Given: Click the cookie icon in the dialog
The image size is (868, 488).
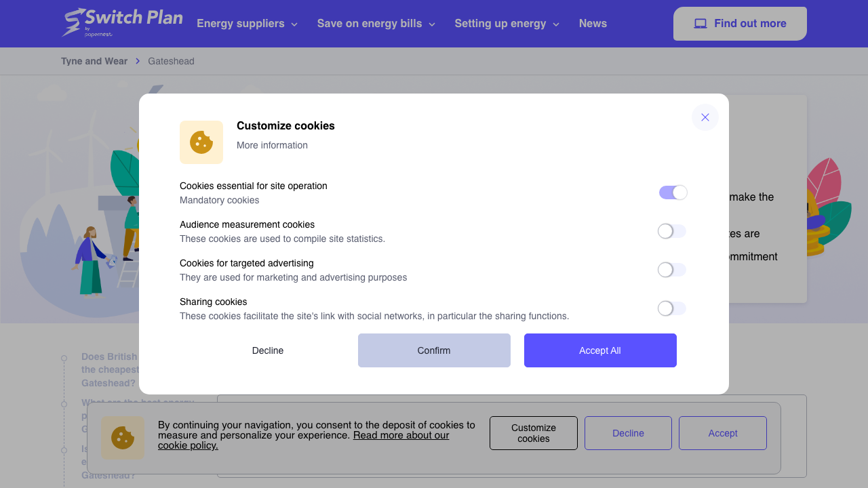Looking at the screenshot, I should pyautogui.click(x=201, y=142).
